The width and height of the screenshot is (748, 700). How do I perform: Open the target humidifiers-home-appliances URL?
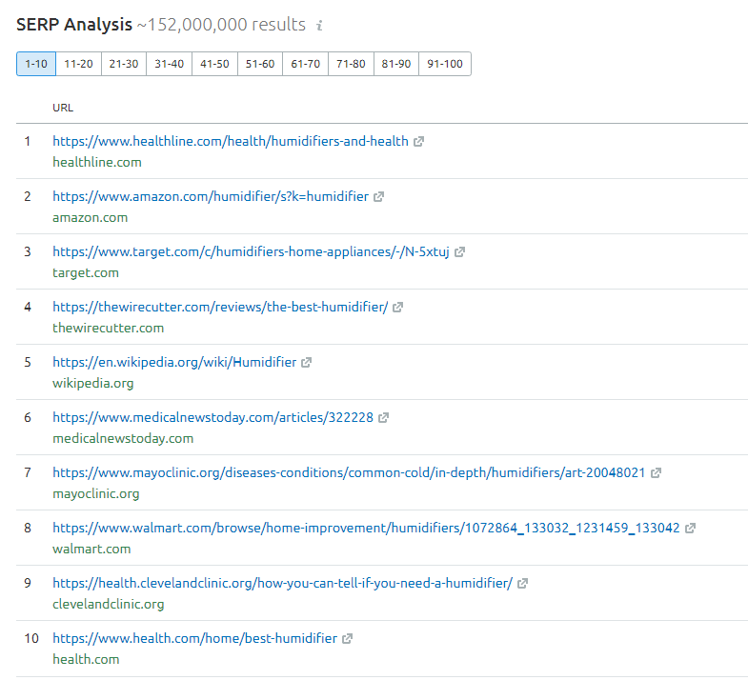point(251,252)
